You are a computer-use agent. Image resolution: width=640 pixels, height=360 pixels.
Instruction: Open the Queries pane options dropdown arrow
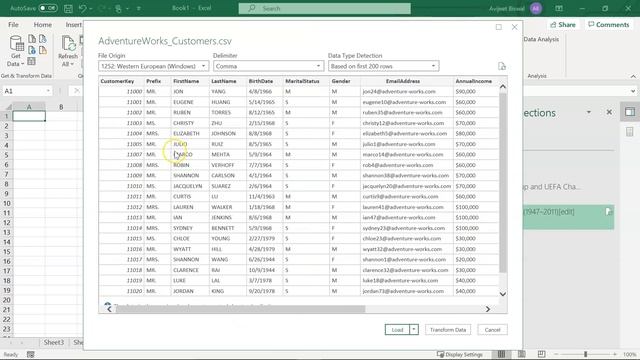(x=589, y=112)
